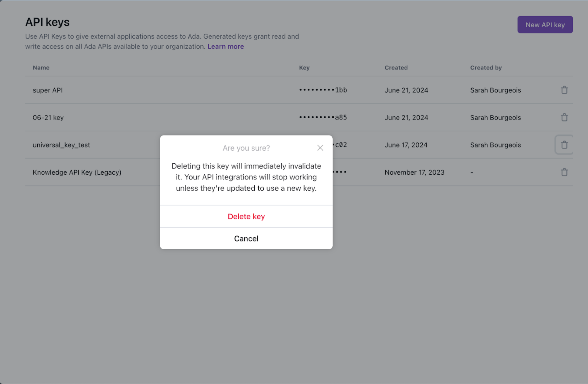Click trash icon for Knowledge API Key (Legacy)

[564, 172]
